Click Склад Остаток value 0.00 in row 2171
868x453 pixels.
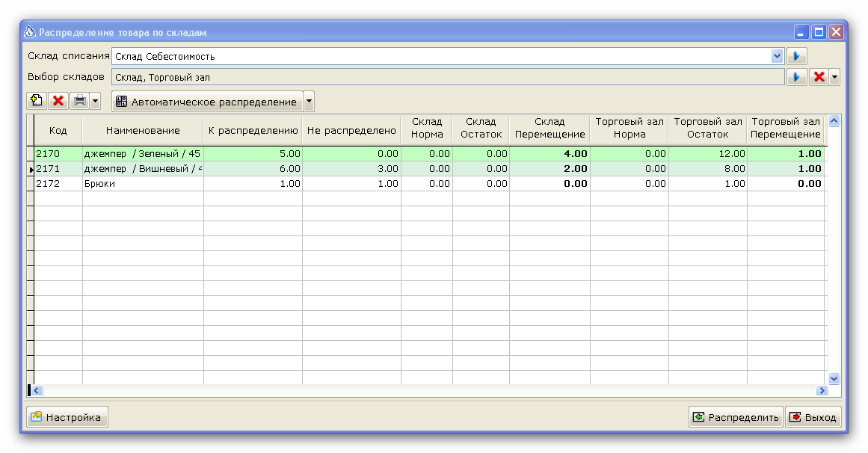(481, 169)
